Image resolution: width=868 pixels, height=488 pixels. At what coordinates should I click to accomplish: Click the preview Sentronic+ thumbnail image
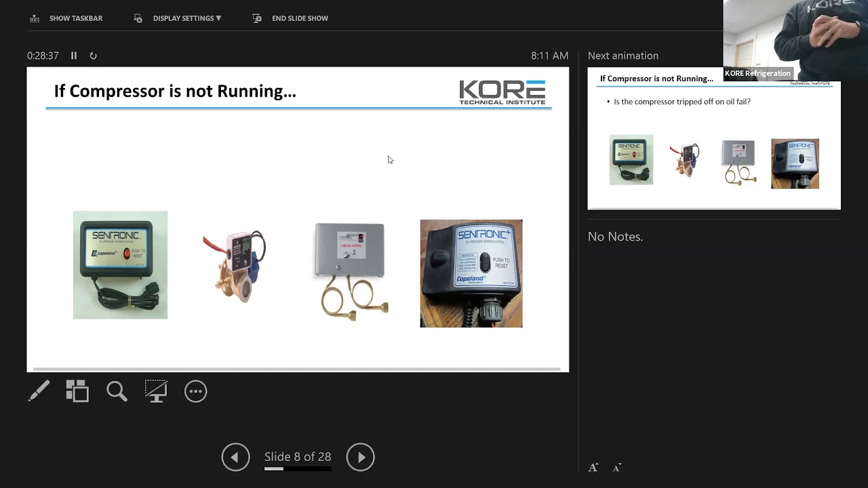pos(795,164)
